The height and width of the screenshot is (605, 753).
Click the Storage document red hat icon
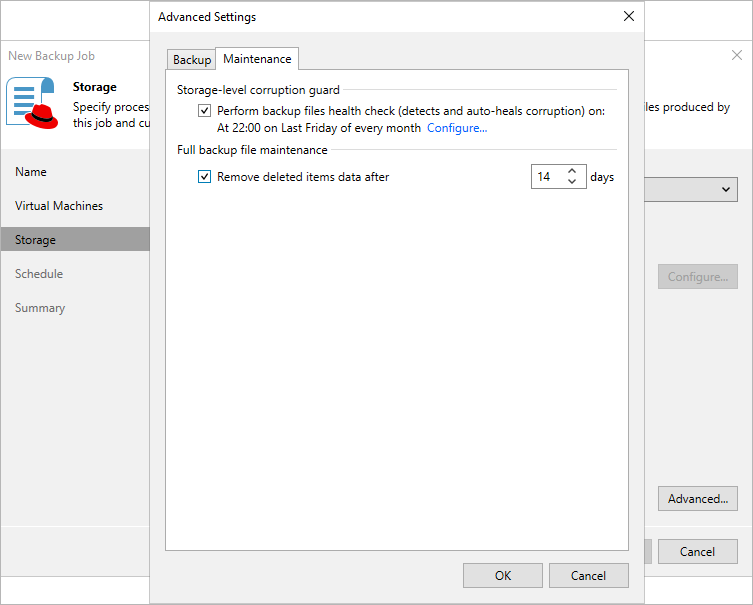tap(32, 103)
